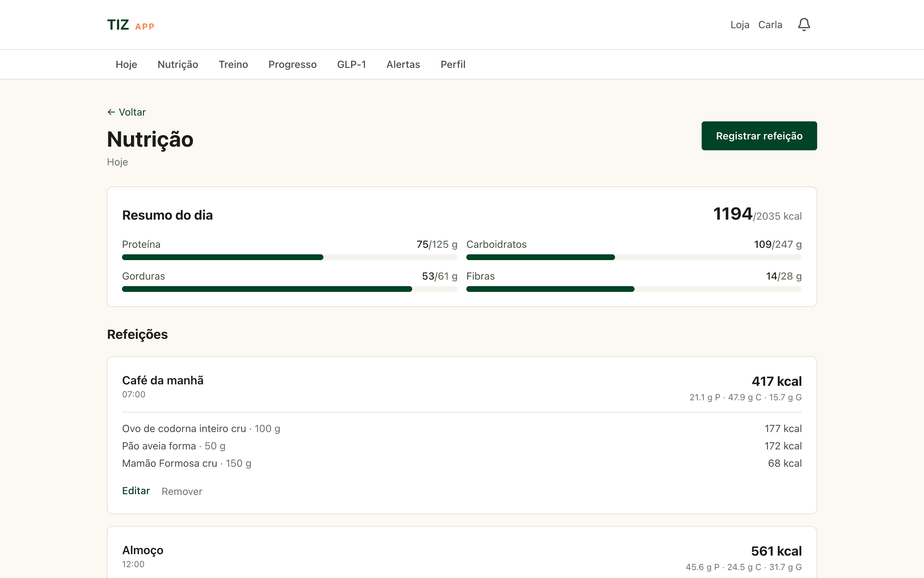Click the 172 kcal value
Image resolution: width=924 pixels, height=578 pixels.
(783, 446)
